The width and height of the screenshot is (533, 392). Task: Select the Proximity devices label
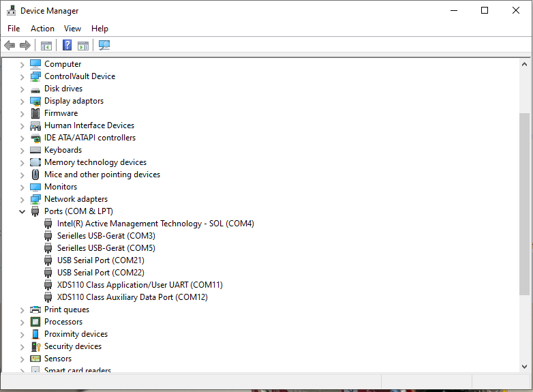click(x=76, y=334)
